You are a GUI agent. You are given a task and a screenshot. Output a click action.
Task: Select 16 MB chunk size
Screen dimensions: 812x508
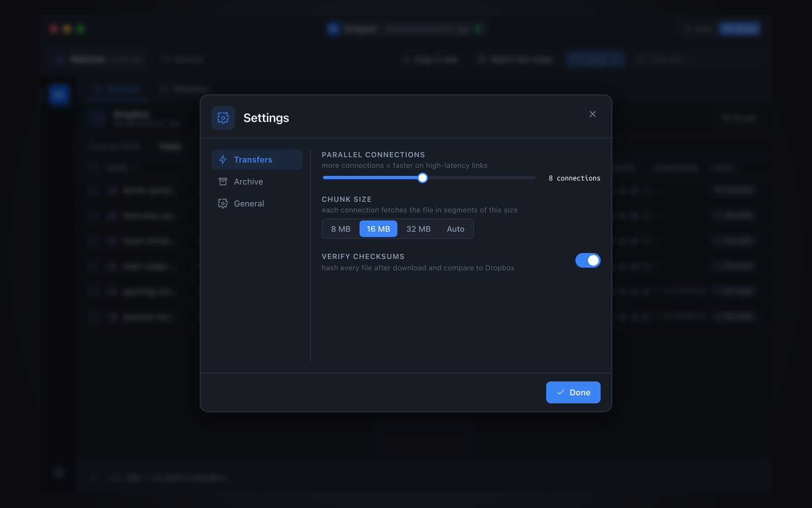tap(378, 229)
